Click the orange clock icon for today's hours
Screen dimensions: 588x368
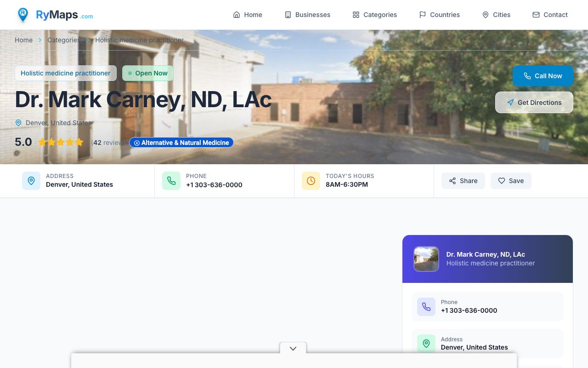point(311,181)
